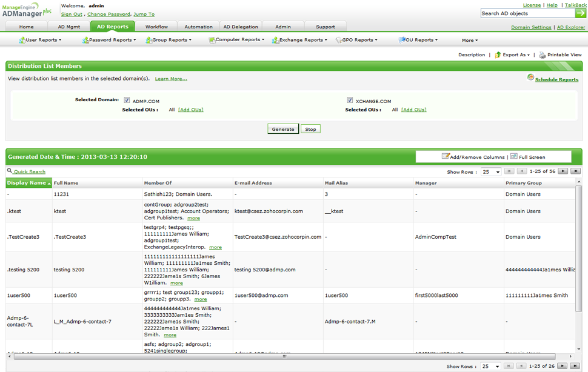588x372 pixels.
Task: Open the Workflow tab
Action: 157,27
